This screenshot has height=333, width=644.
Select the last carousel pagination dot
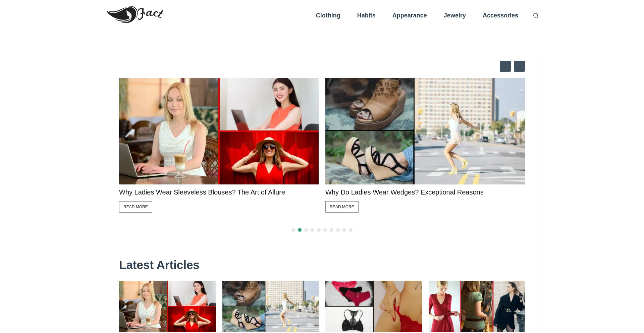[351, 230]
